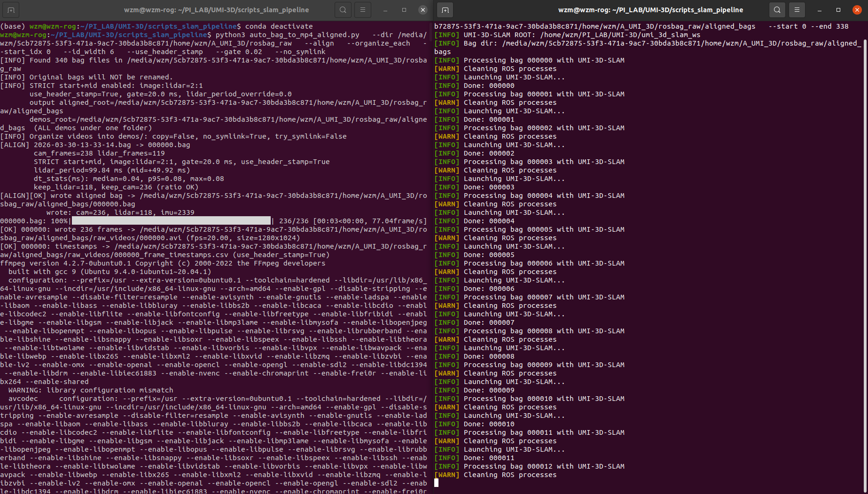Click right terminal title bar text

click(650, 10)
